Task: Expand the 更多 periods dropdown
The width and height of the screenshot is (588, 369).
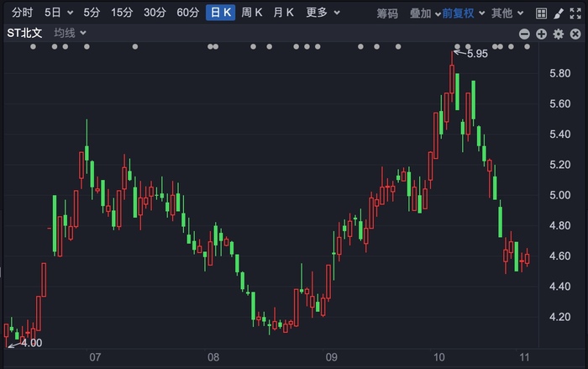Action: (323, 13)
